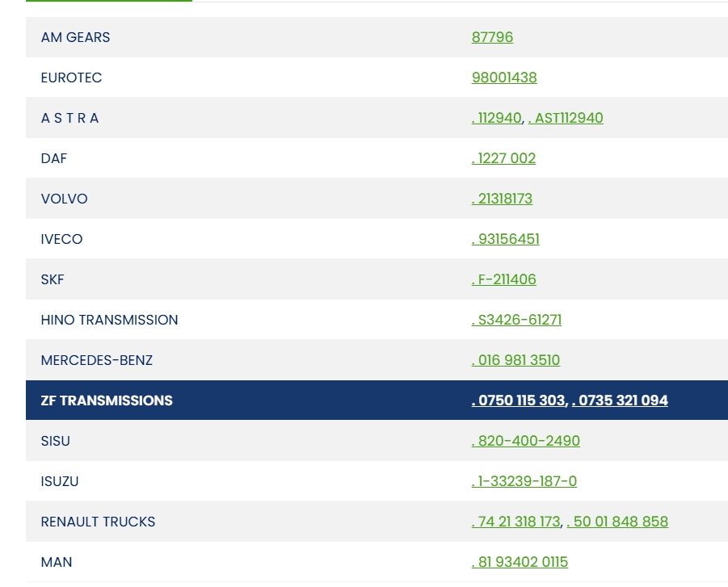Open ZF part number 0750 115 303
The height and width of the screenshot is (587, 728).
click(519, 400)
